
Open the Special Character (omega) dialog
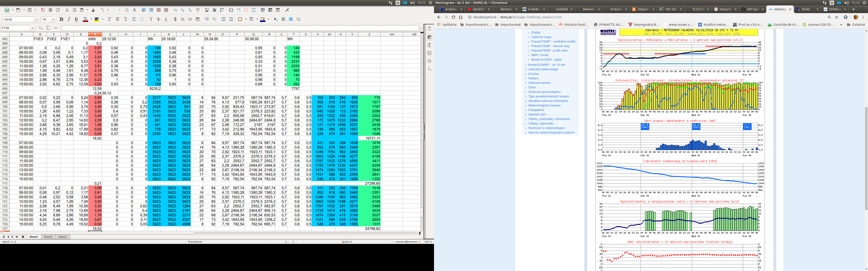[231, 10]
